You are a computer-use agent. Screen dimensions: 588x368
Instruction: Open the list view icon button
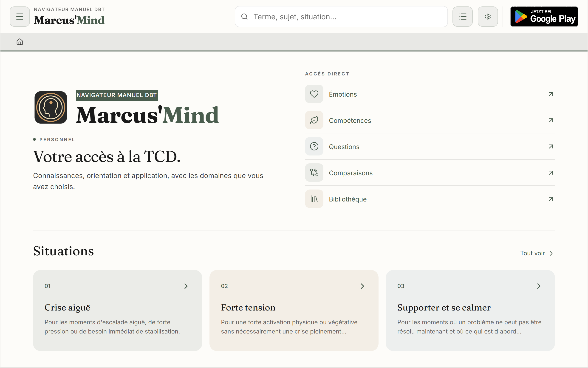(462, 17)
